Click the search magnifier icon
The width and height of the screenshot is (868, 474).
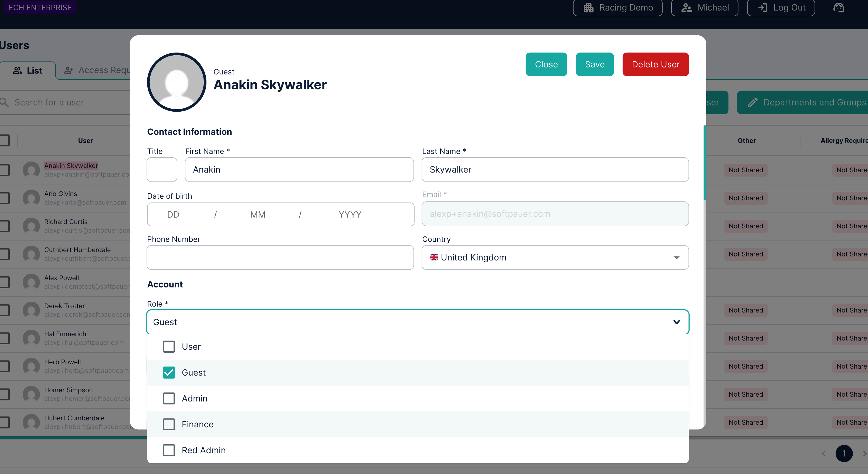[4, 102]
